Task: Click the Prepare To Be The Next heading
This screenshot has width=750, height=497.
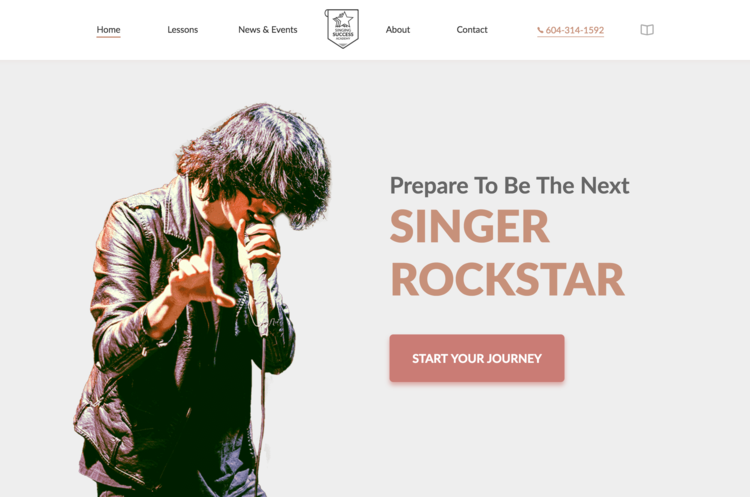Action: (509, 186)
